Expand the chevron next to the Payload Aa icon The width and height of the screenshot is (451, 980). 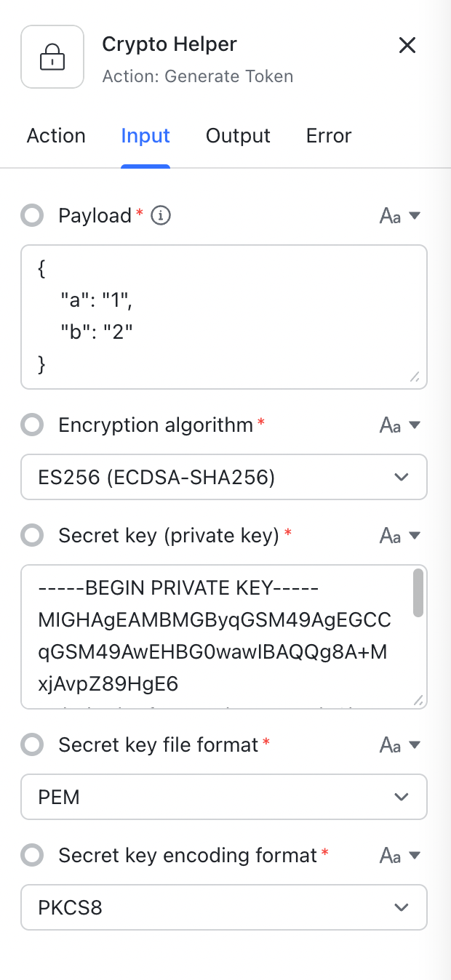point(413,215)
